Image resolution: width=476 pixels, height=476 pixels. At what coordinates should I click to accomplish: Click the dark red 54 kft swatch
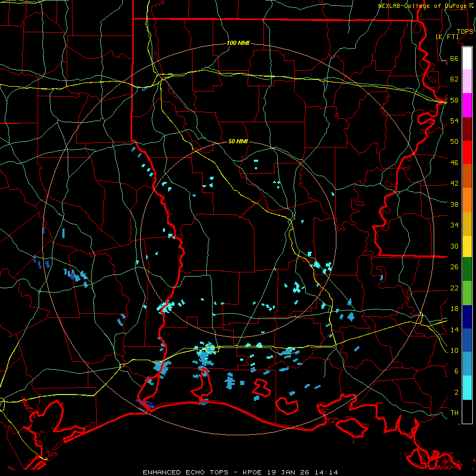click(467, 129)
